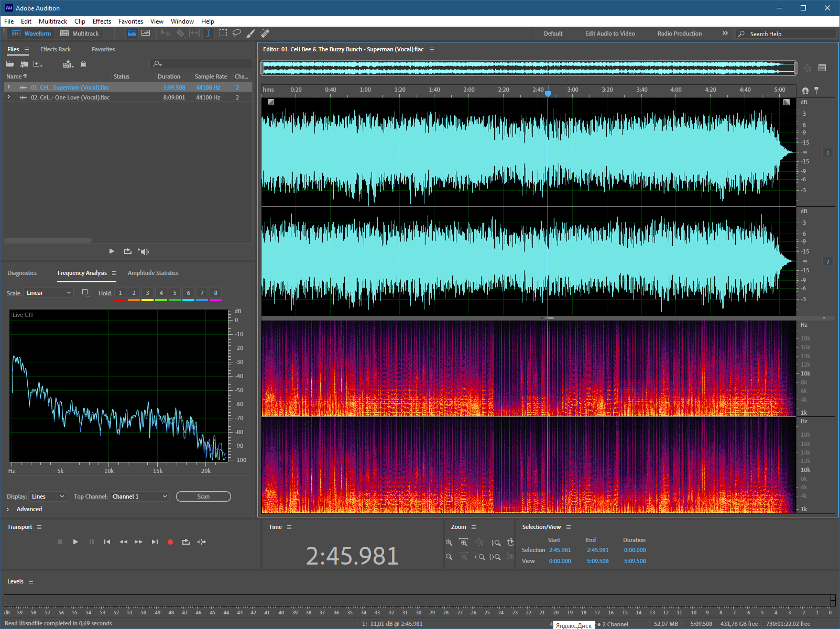This screenshot has width=840, height=629.
Task: Open the Frequency Analysis panel menu
Action: click(114, 273)
